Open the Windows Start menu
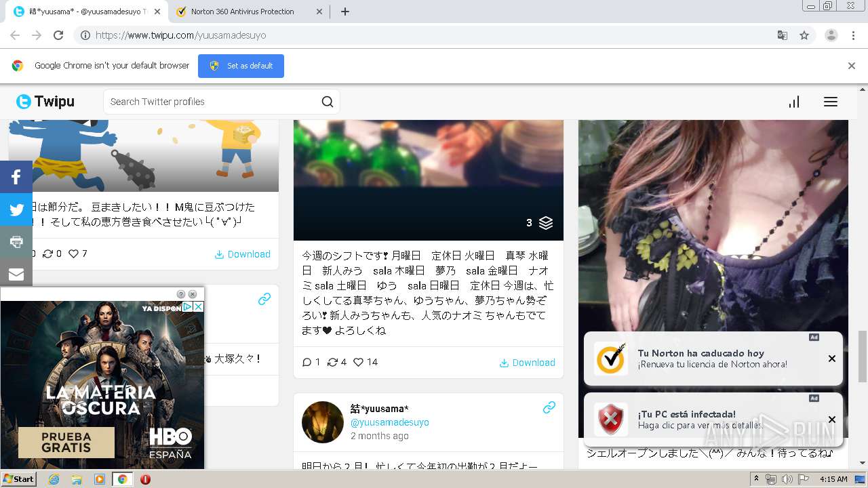The image size is (868, 488). [x=18, y=479]
